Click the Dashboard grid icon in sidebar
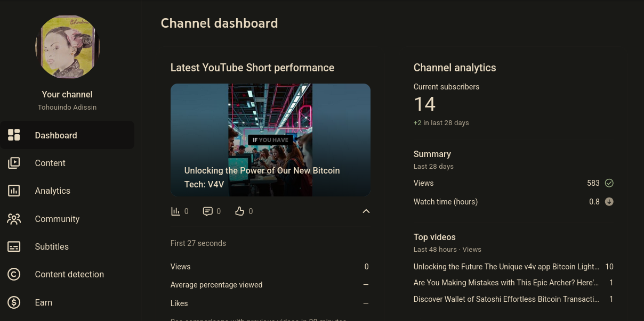The image size is (644, 321). (14, 135)
